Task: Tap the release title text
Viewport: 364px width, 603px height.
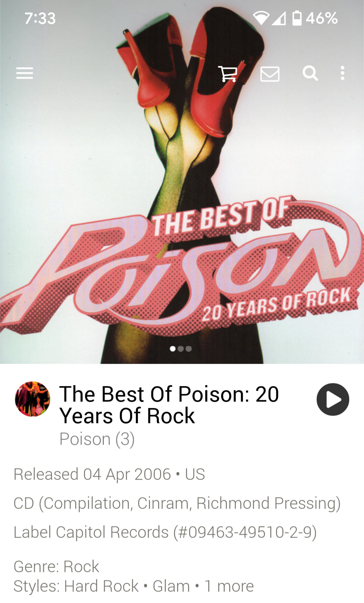Action: (x=169, y=405)
